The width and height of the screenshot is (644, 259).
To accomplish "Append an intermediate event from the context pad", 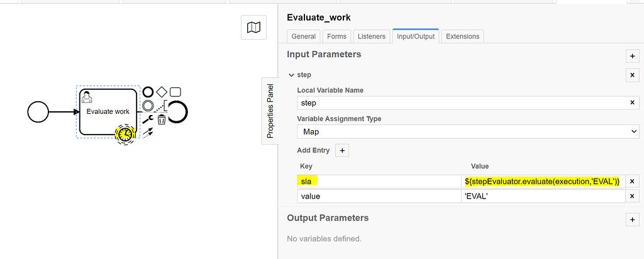I will click(x=148, y=106).
